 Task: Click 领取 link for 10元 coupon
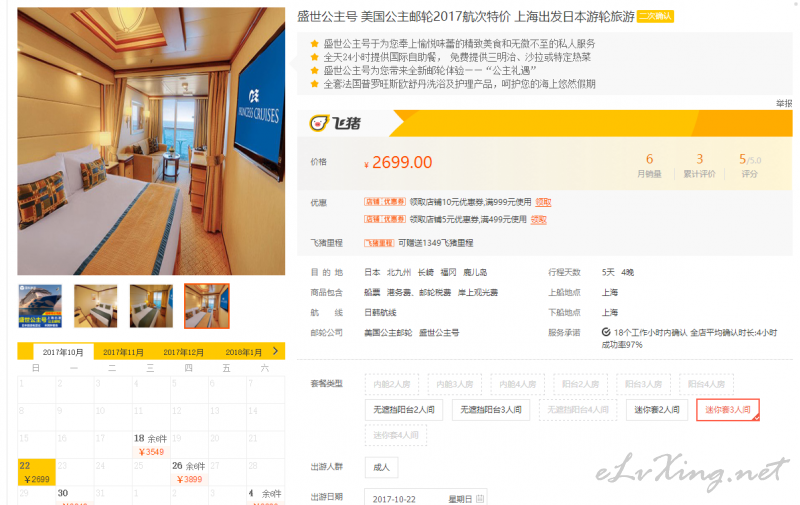pos(543,202)
